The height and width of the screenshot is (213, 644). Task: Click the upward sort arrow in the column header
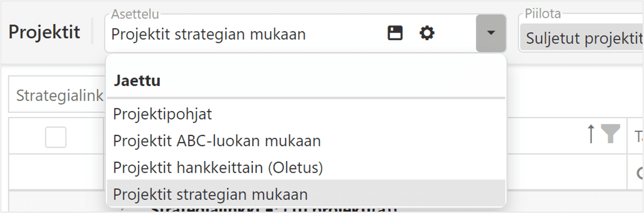(591, 135)
